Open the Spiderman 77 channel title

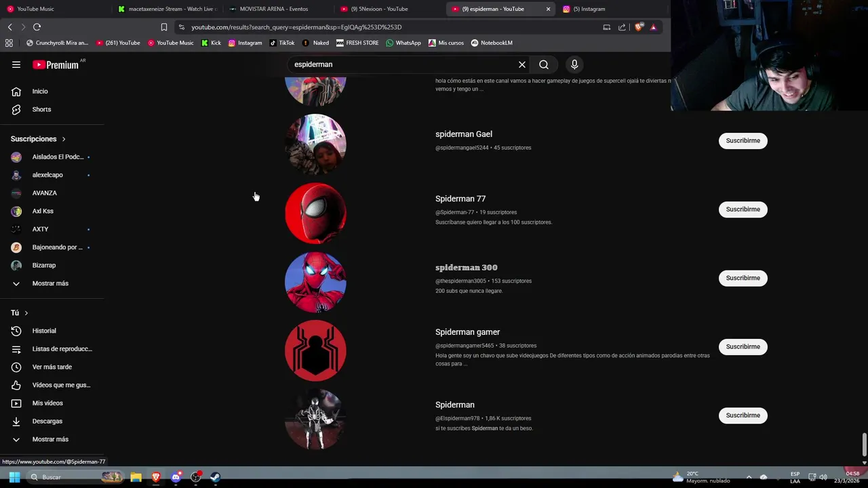click(x=460, y=199)
